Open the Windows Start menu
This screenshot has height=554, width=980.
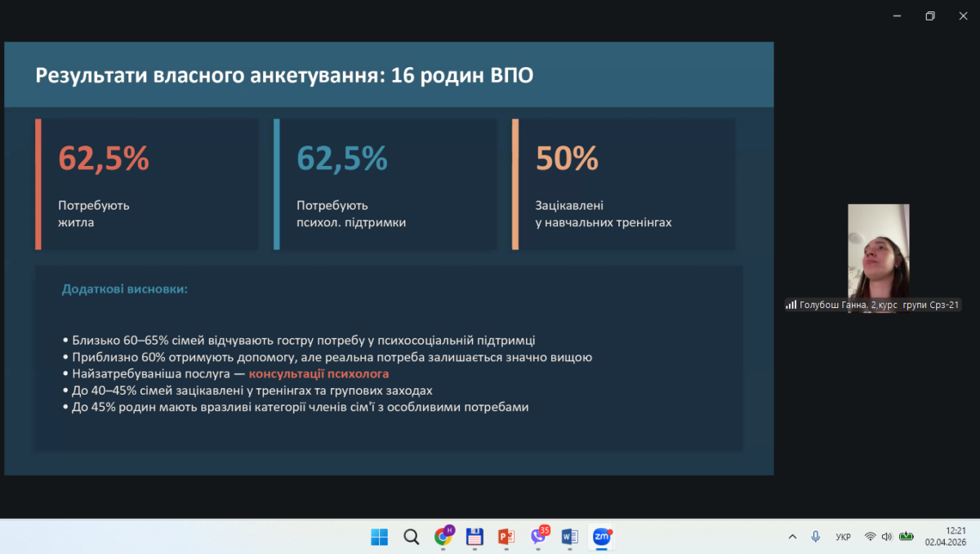(380, 537)
